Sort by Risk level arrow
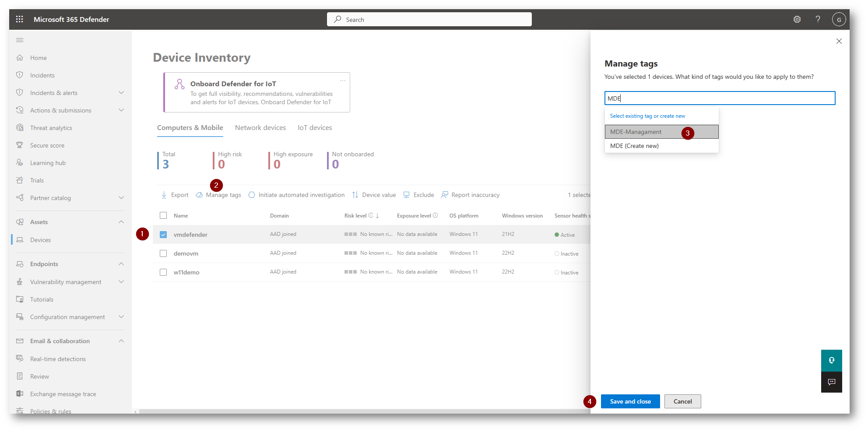Viewport: 868px width, 432px height. 377,215
